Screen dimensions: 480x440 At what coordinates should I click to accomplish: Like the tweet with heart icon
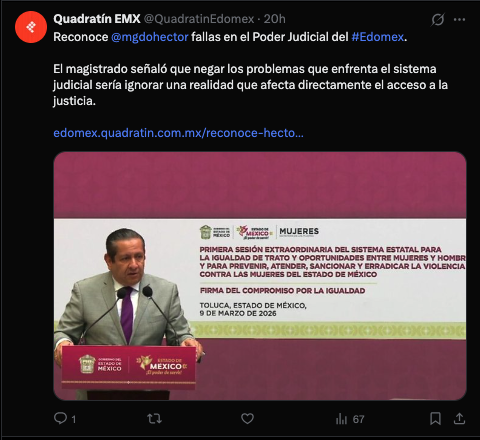click(247, 418)
